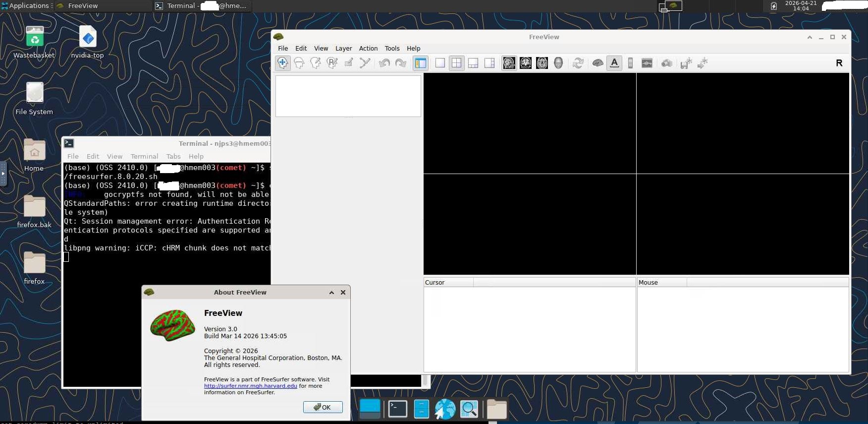Viewport: 868px width, 424px height.
Task: Open the surfer.nmr.mgh.harvard.edu link
Action: pos(250,386)
